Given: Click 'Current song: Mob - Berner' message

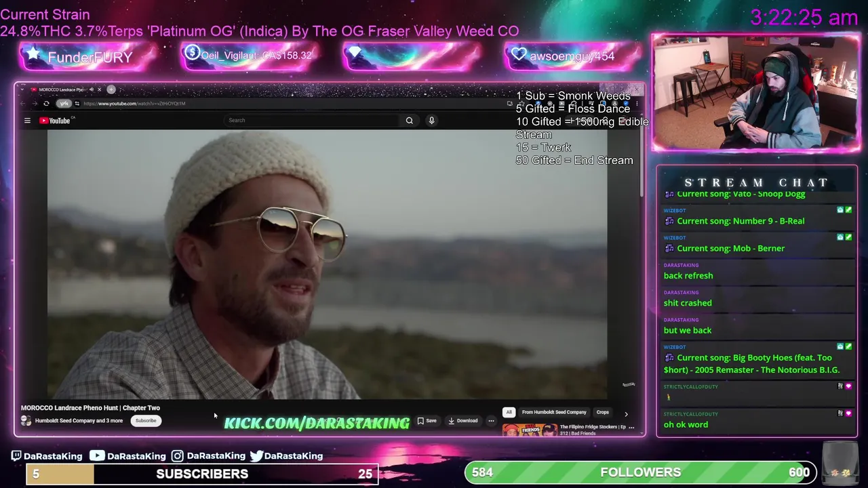Looking at the screenshot, I should tap(730, 249).
